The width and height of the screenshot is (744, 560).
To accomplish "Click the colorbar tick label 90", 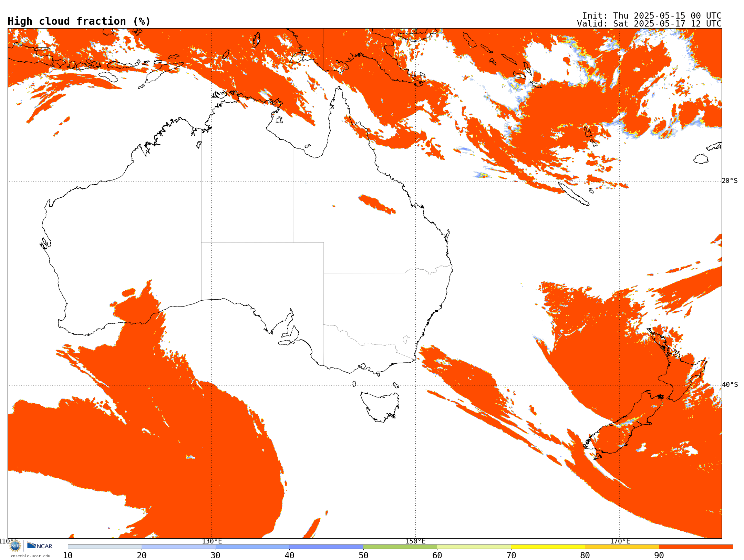I will [659, 556].
